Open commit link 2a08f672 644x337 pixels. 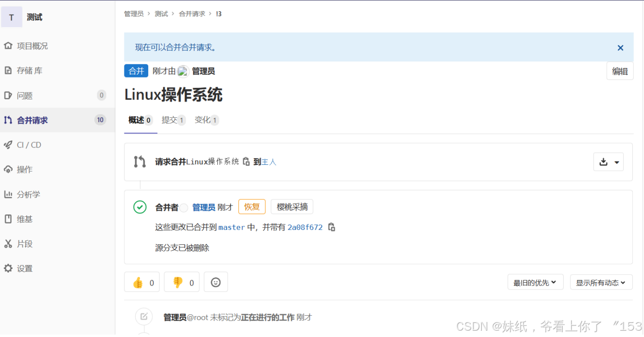tap(305, 227)
